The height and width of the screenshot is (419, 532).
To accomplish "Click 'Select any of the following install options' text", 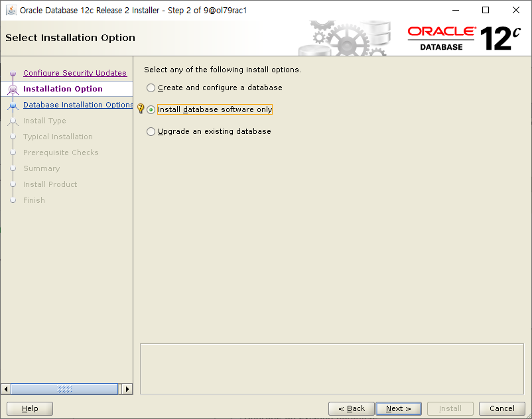I will coord(222,70).
